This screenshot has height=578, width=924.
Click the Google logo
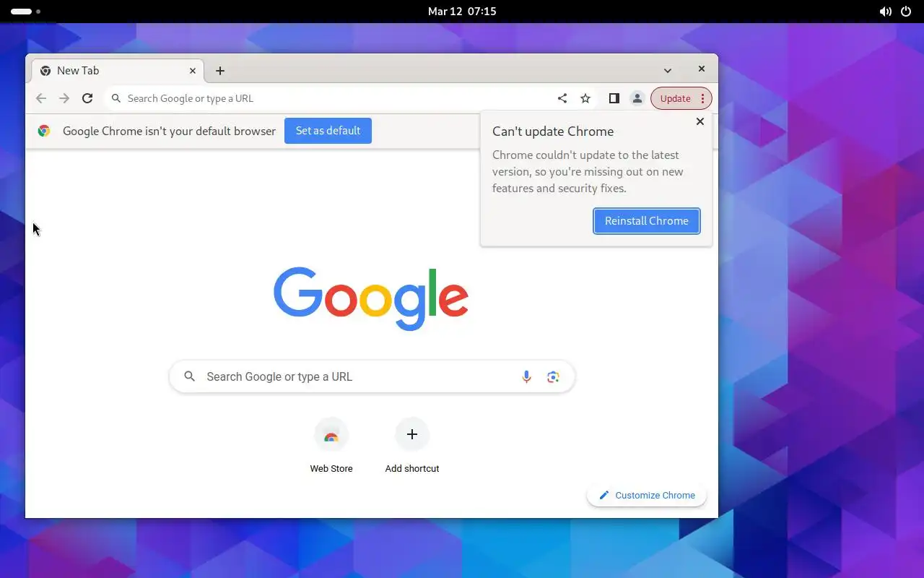point(371,299)
